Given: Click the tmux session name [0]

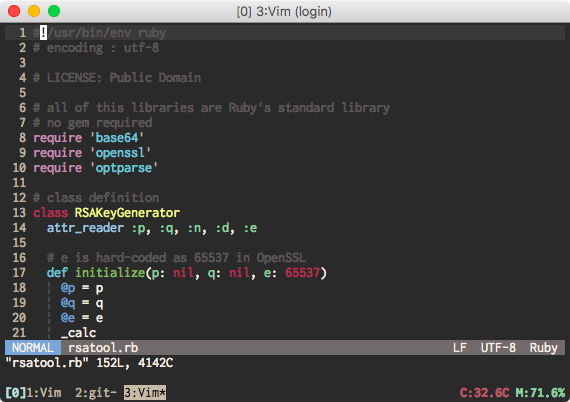Looking at the screenshot, I should pos(16,393).
